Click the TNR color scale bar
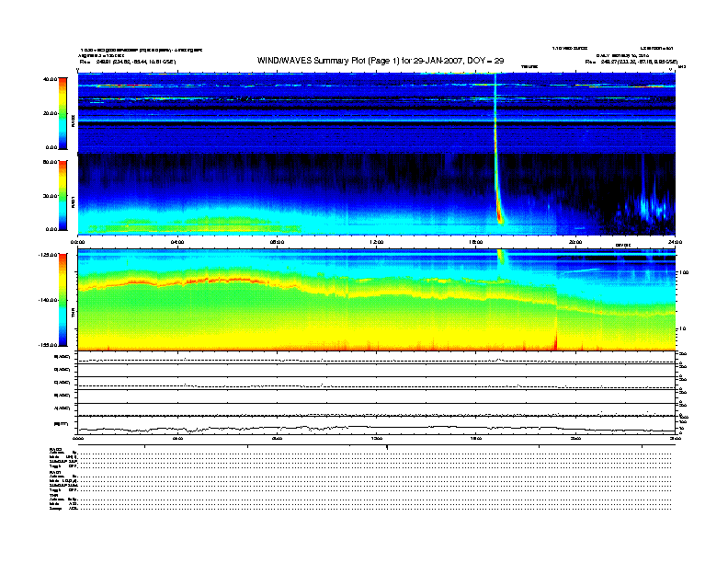Screen dimensions: 728x563 pyautogui.click(x=63, y=300)
